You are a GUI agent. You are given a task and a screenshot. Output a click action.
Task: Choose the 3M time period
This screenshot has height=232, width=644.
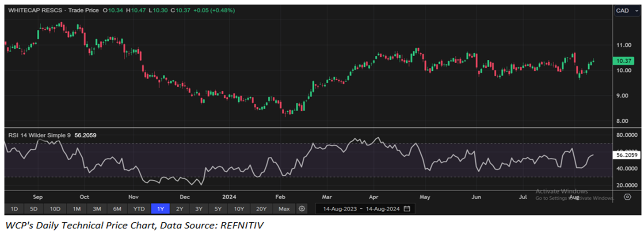(97, 209)
